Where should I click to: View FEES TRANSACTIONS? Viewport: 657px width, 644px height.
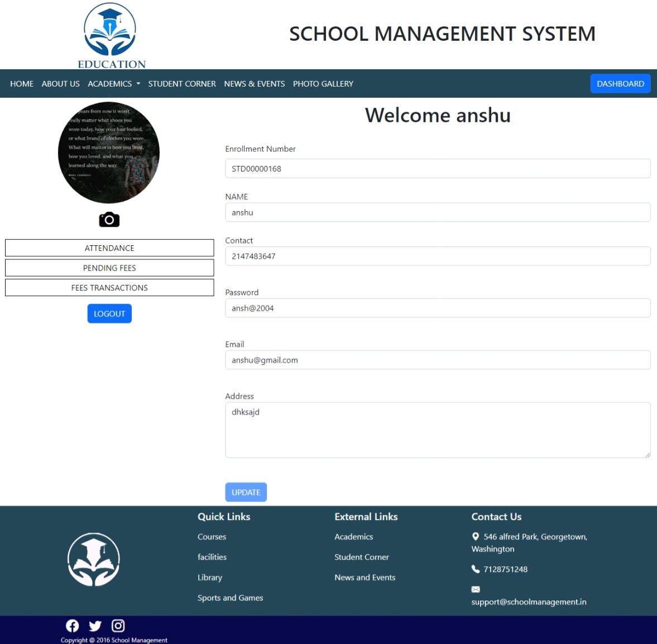(x=109, y=287)
